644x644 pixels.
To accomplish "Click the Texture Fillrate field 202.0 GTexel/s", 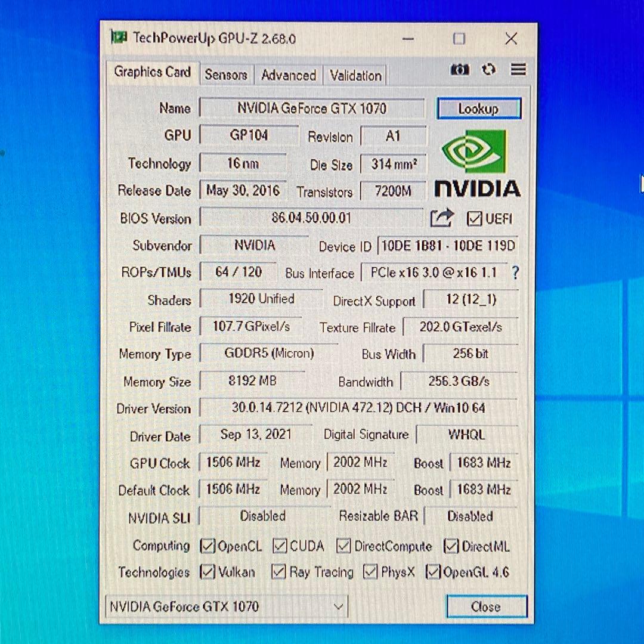I will [x=461, y=327].
